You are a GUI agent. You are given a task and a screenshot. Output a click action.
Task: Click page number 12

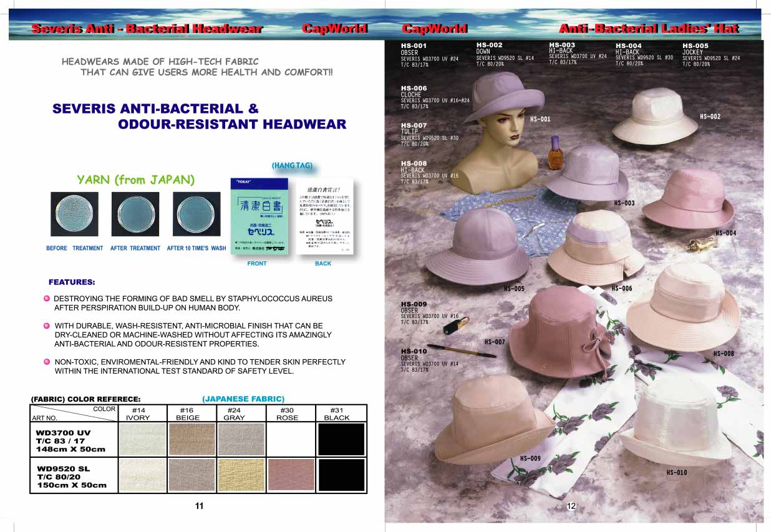click(571, 506)
